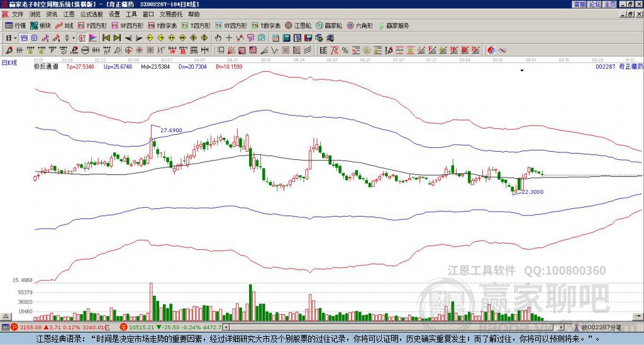Open the P四方形 tool
The image size is (644, 345).
point(92,25)
